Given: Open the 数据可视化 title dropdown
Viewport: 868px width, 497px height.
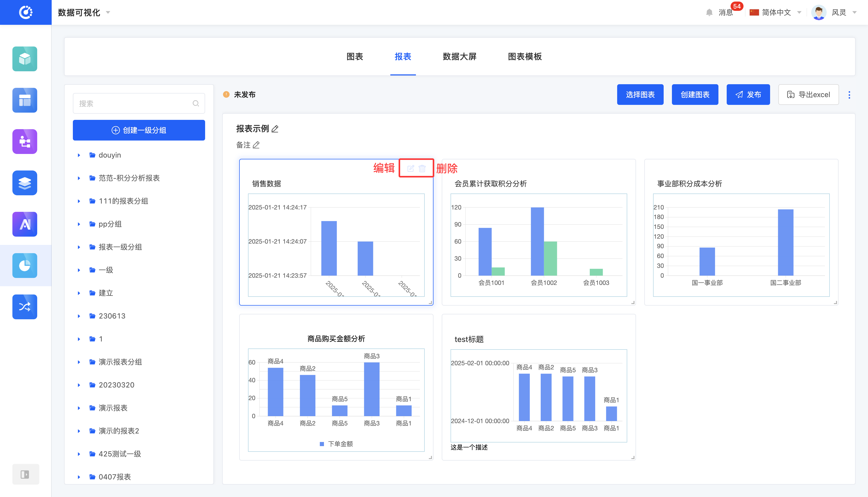Looking at the screenshot, I should click(x=84, y=13).
